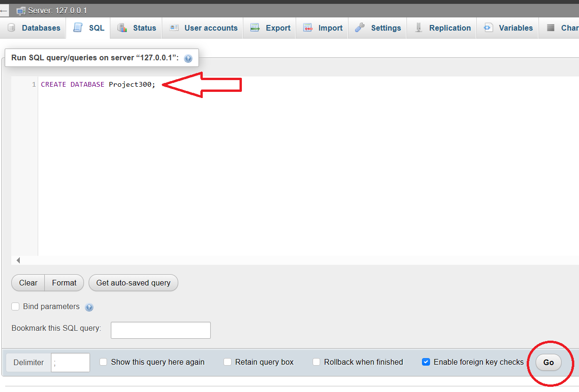
Task: Open the Variables tab
Action: pos(508,28)
